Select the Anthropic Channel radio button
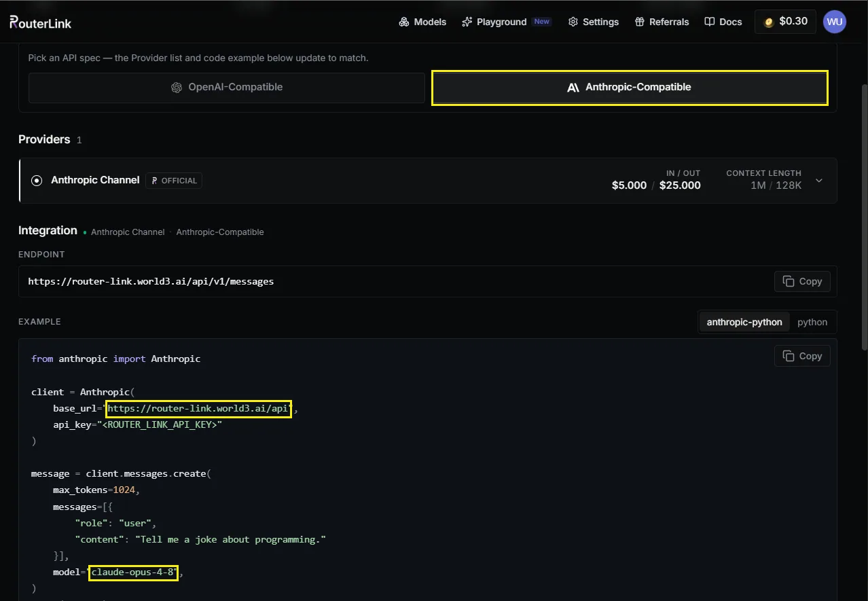 37,181
